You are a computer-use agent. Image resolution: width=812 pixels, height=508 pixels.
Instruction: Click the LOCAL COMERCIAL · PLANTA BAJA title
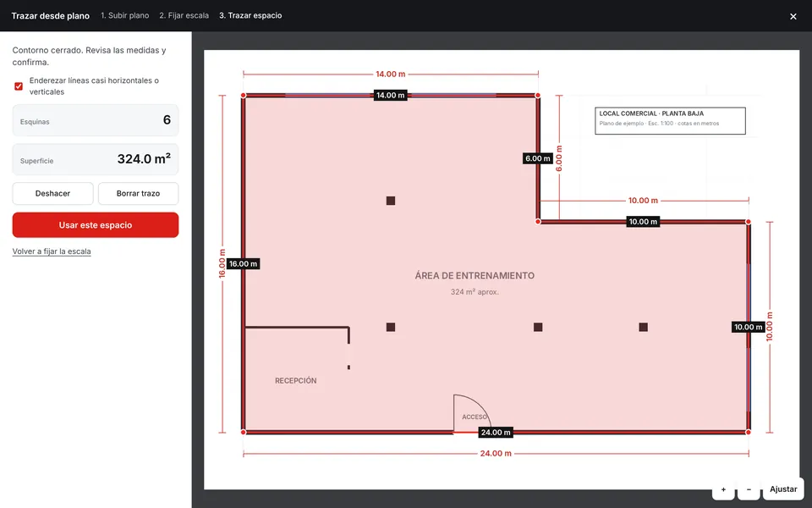pos(651,113)
